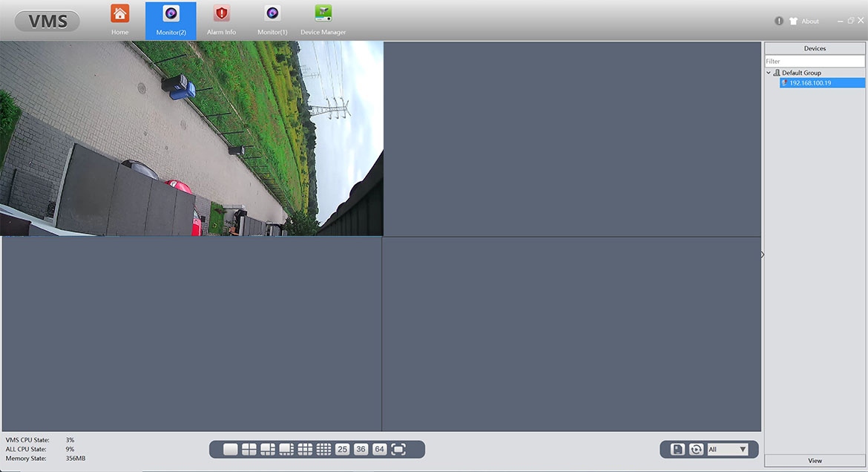Switch to 64-view layout
This screenshot has width=868, height=472.
tap(379, 449)
